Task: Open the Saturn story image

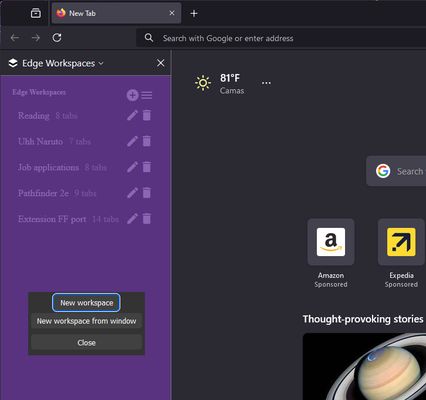Action: (x=364, y=366)
